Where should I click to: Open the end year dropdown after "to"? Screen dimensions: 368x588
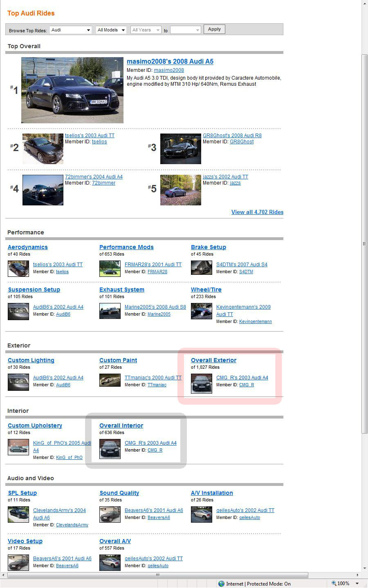click(186, 30)
